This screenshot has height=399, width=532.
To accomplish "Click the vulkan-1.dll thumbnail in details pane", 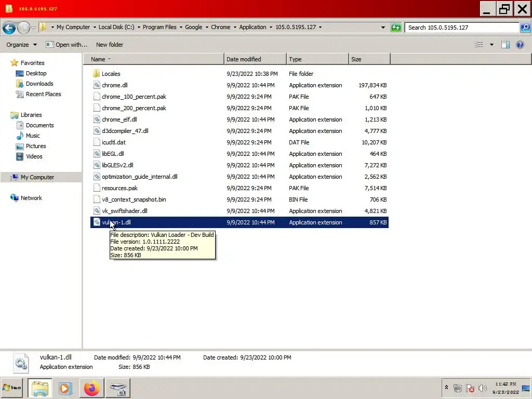I will (21, 363).
